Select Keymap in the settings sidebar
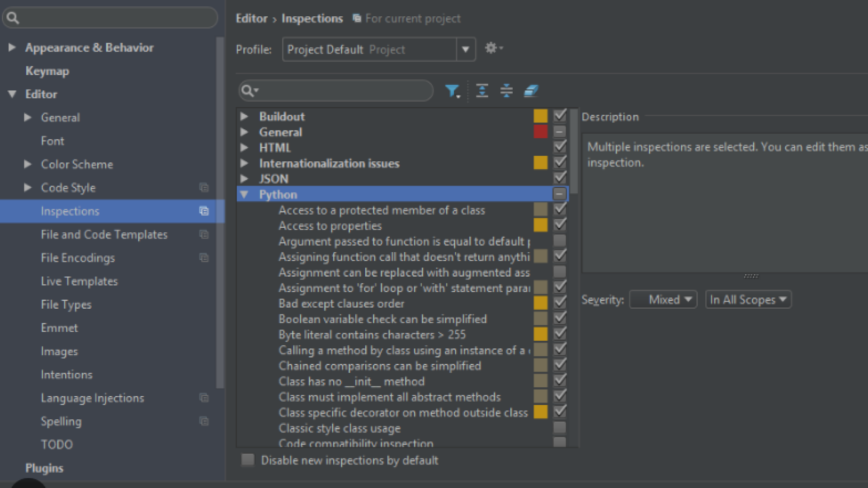The image size is (868, 488). (47, 71)
